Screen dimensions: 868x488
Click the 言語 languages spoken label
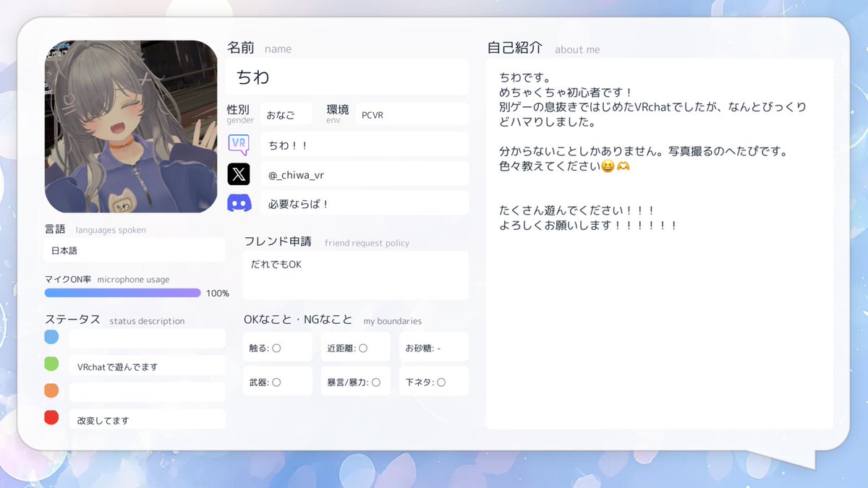click(x=95, y=229)
